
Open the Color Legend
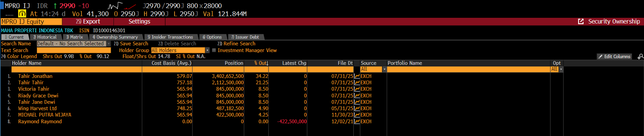(x=19, y=56)
